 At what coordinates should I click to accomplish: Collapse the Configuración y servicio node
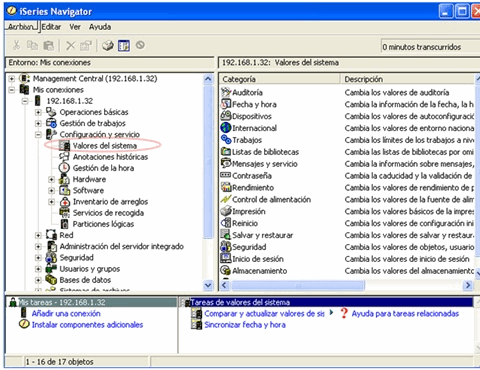[38, 135]
